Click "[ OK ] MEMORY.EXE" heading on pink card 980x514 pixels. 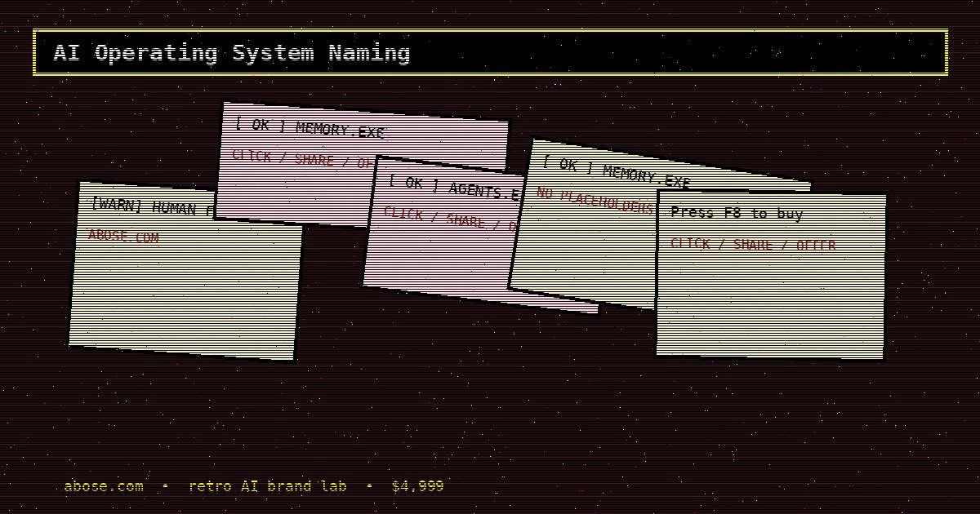click(310, 127)
